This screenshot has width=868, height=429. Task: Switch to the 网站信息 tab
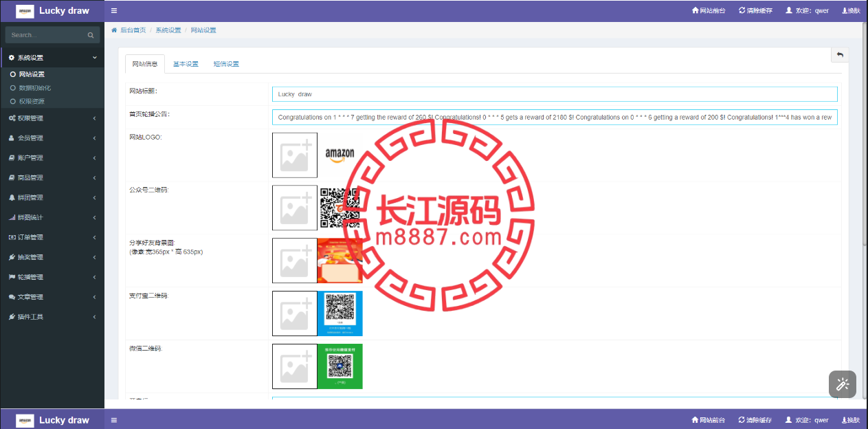[145, 64]
